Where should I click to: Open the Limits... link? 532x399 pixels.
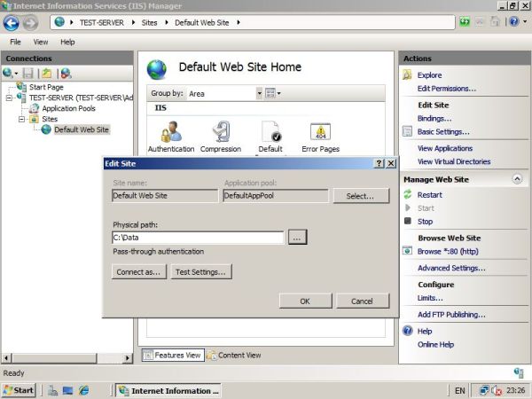430,298
